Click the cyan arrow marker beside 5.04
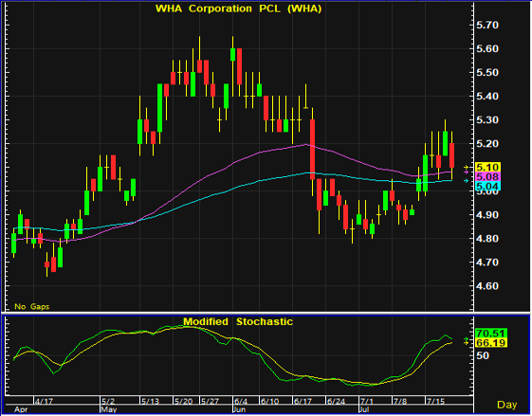The image size is (532, 416). (467, 181)
